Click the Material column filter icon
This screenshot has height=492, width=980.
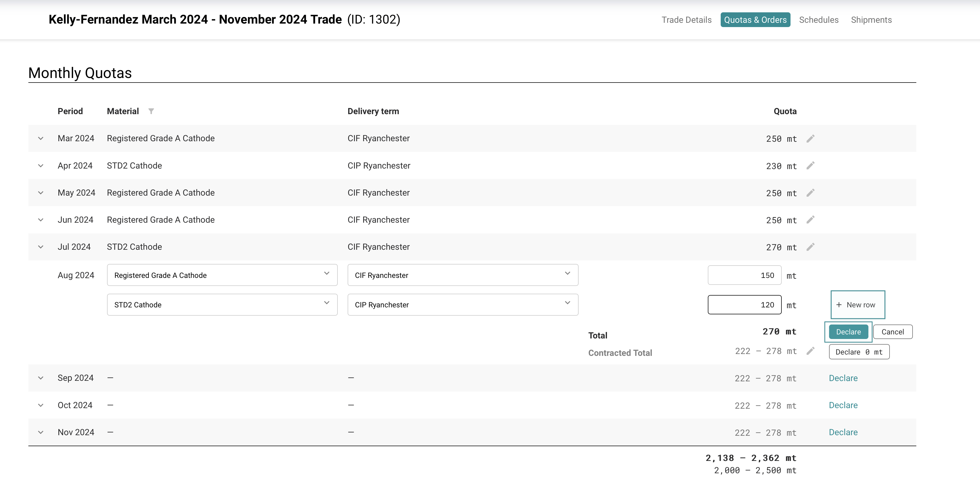coord(151,111)
